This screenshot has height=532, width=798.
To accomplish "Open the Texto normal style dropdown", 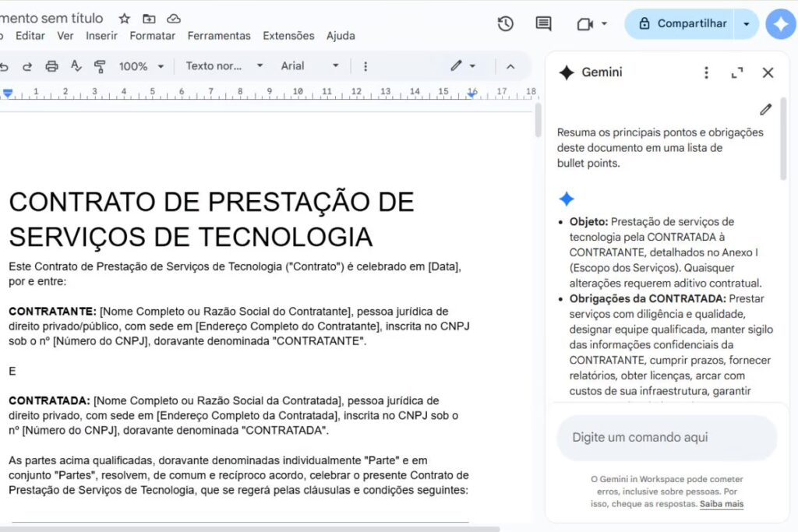I will pyautogui.click(x=224, y=65).
